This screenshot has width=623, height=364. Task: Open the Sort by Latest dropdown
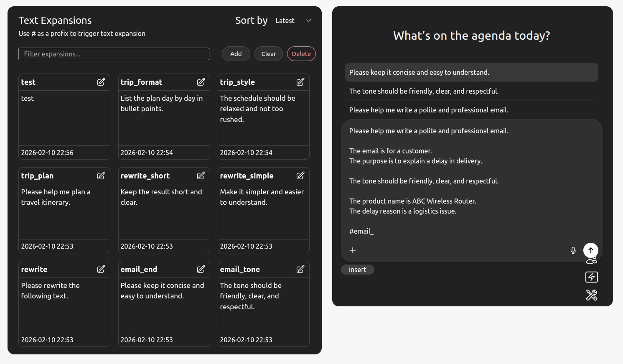[x=293, y=20]
